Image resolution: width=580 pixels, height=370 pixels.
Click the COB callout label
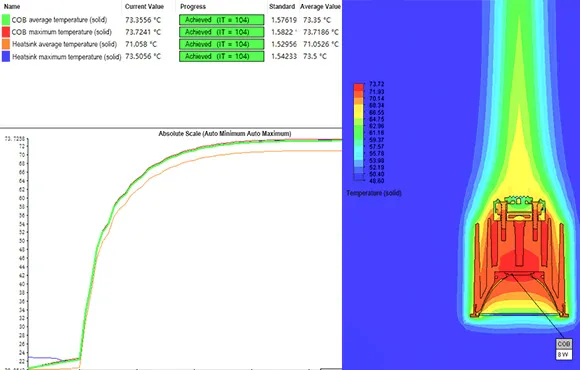tap(564, 344)
